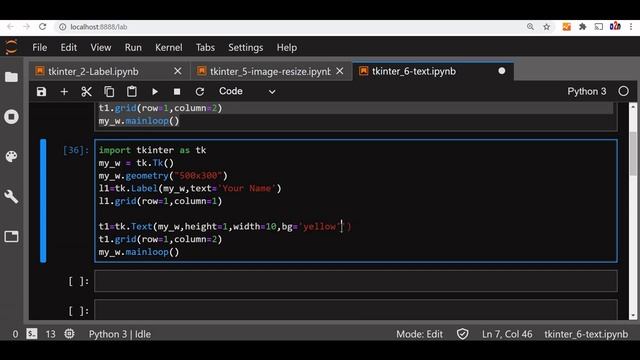Click the JupyterLab logo icon
Image resolution: width=640 pixels, height=360 pixels.
click(11, 47)
